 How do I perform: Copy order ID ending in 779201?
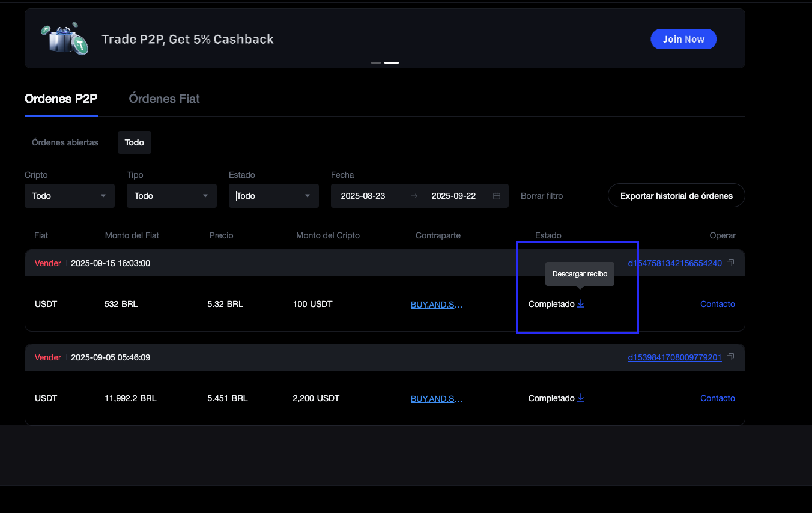coord(730,357)
